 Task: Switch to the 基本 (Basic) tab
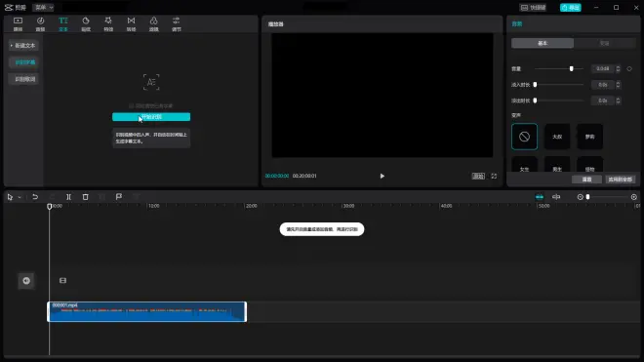tap(543, 43)
